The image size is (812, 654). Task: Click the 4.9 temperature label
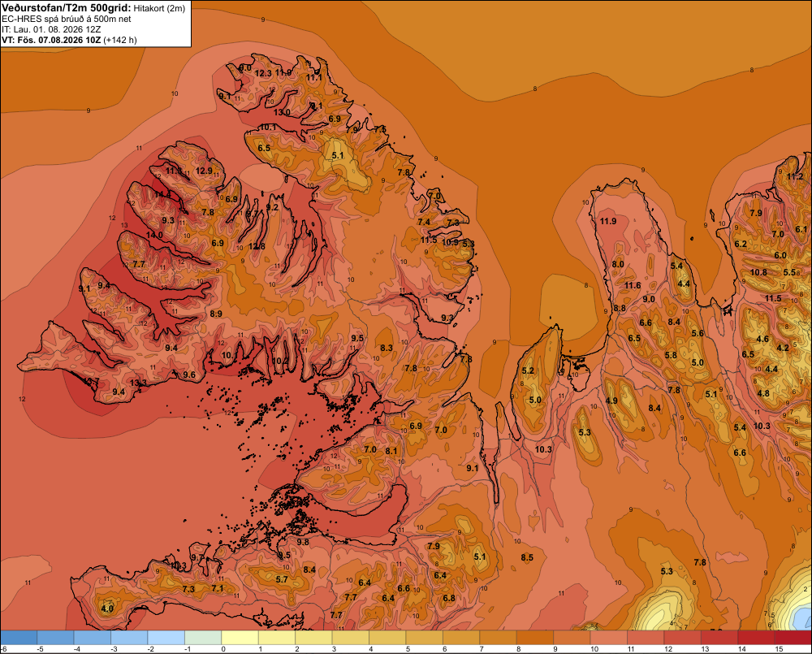click(x=611, y=401)
